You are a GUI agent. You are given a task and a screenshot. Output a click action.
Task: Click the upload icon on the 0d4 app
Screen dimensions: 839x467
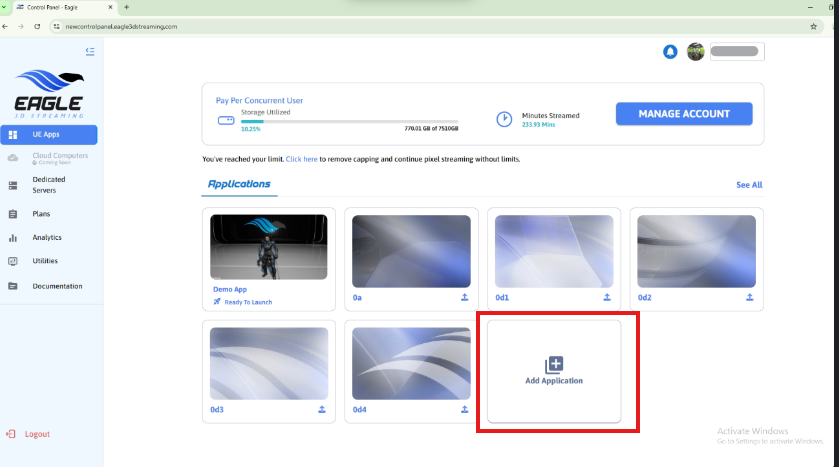point(464,409)
